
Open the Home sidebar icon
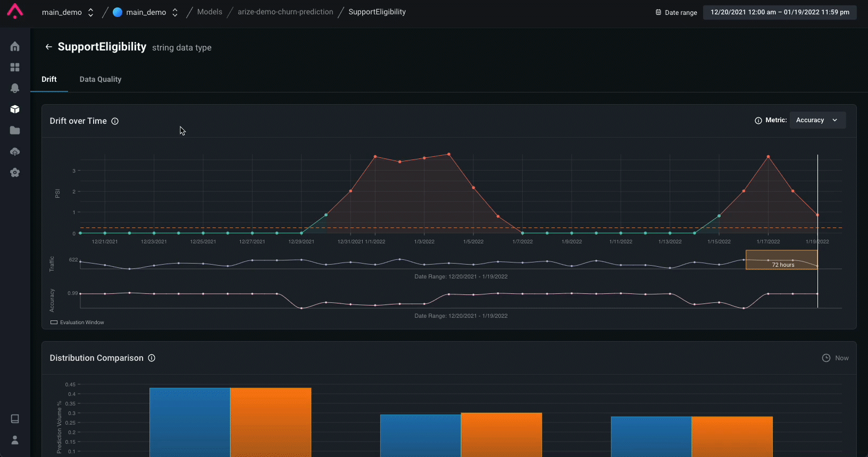point(15,46)
